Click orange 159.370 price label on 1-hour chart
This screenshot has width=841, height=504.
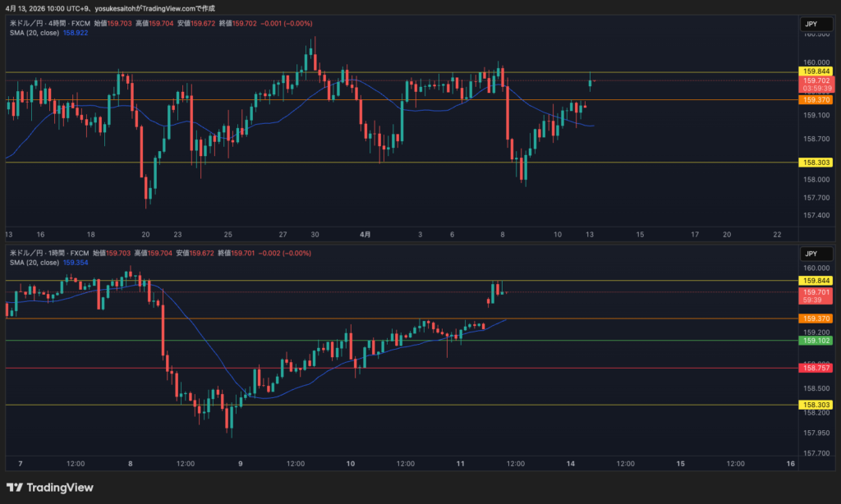click(x=816, y=318)
